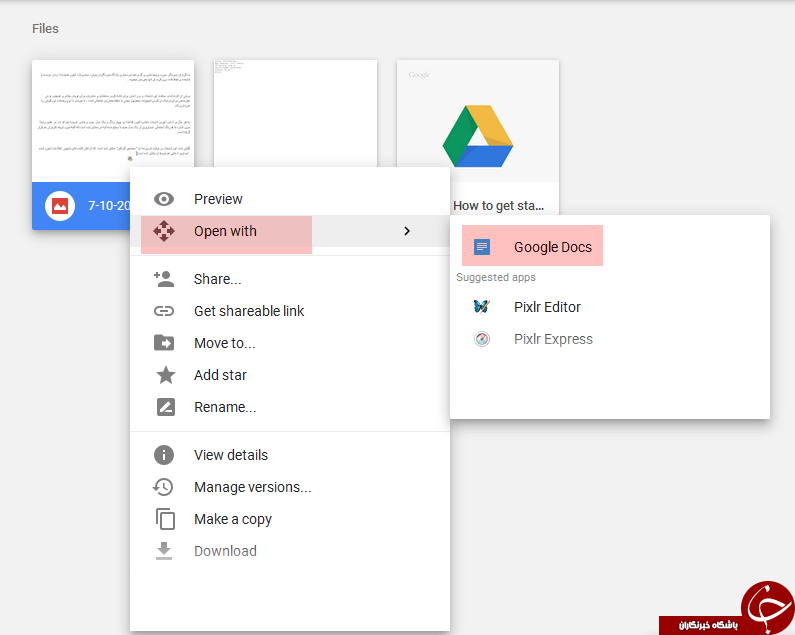Click the Pixlr Editor butterfly icon
The width and height of the screenshot is (795, 635).
[481, 307]
